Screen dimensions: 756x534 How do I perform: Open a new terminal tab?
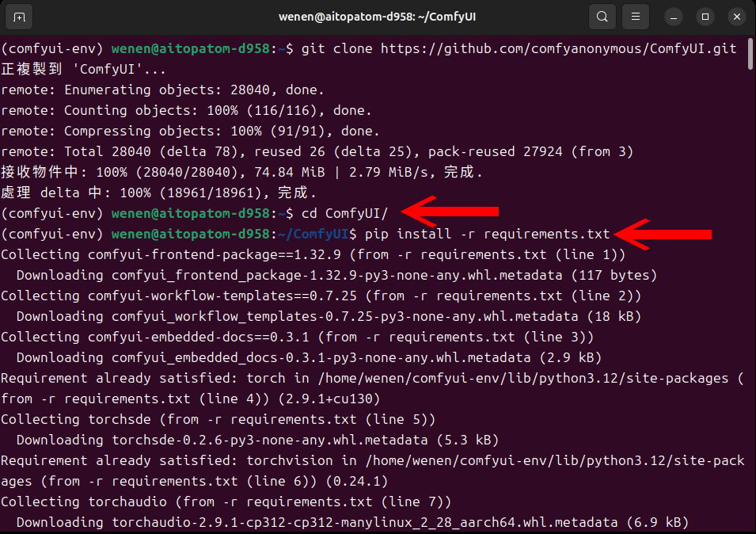coord(19,17)
